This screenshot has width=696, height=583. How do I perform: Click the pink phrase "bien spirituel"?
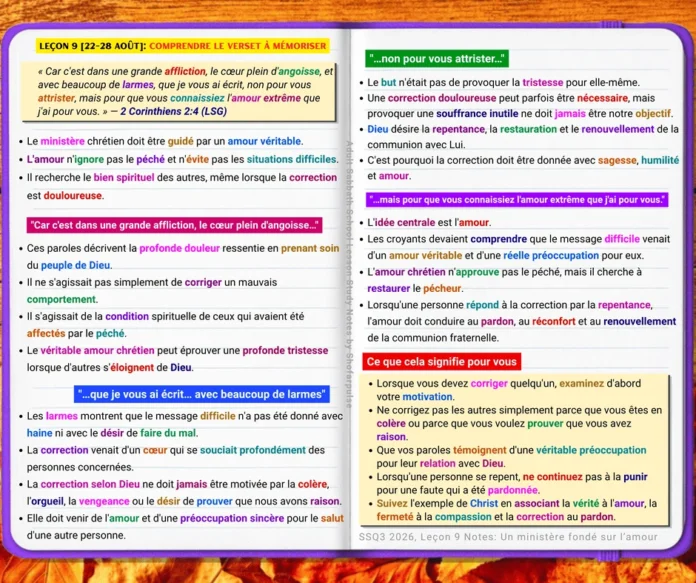(124, 178)
